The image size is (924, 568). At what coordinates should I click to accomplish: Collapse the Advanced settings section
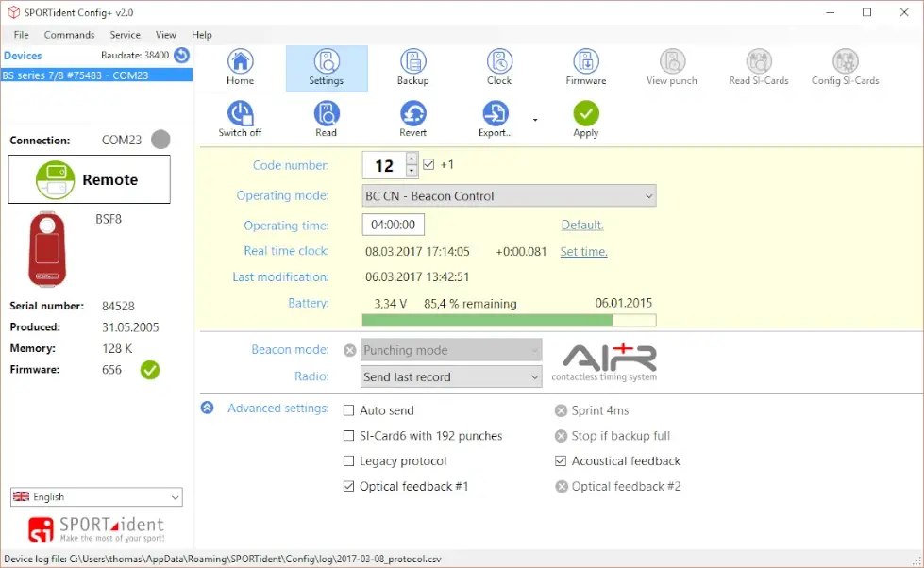click(207, 409)
